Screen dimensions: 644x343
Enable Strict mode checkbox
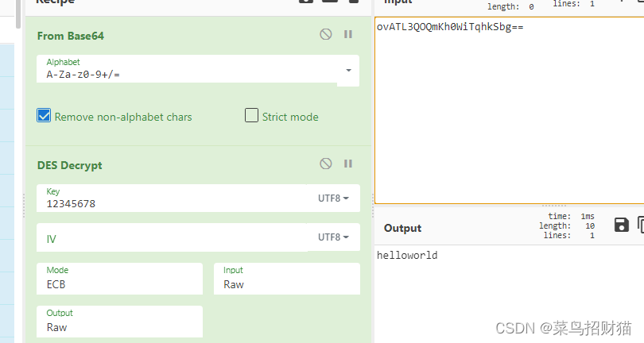[x=251, y=115]
